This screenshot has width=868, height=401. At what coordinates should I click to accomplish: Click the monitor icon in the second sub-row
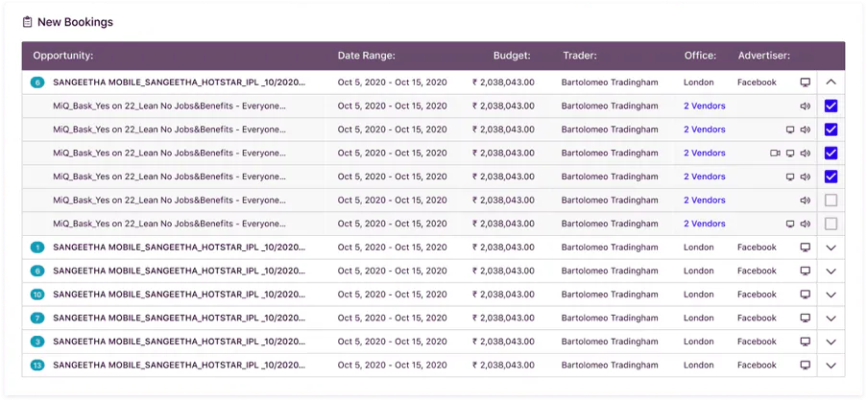click(790, 130)
